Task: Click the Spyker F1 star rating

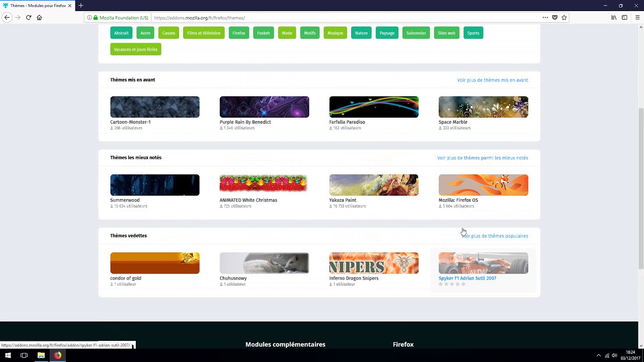Action: coord(452,284)
